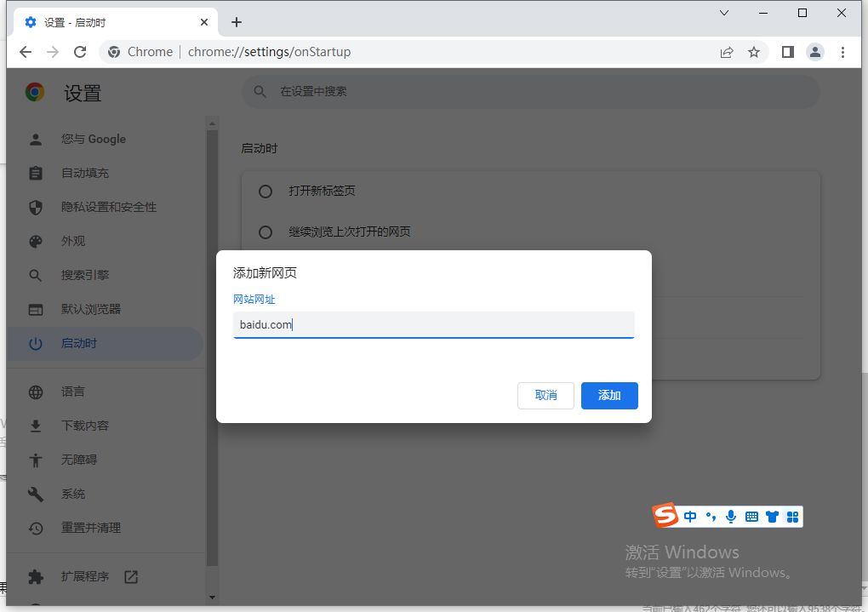Focus the 网站网址 input field
Screen dimensions: 868x612
[433, 324]
